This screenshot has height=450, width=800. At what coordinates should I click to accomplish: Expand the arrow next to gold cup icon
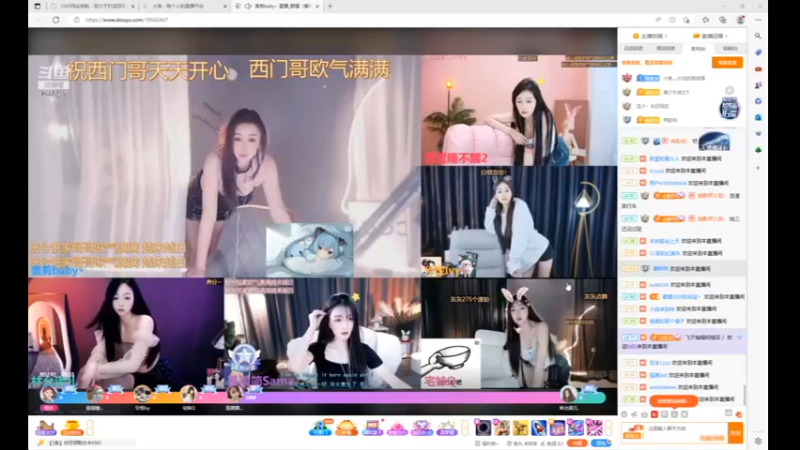90,428
